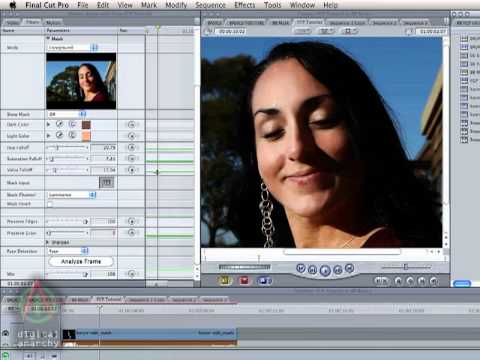Click the filter preview thumbnail of the woman
This screenshot has height=360, width=480.
81,81
